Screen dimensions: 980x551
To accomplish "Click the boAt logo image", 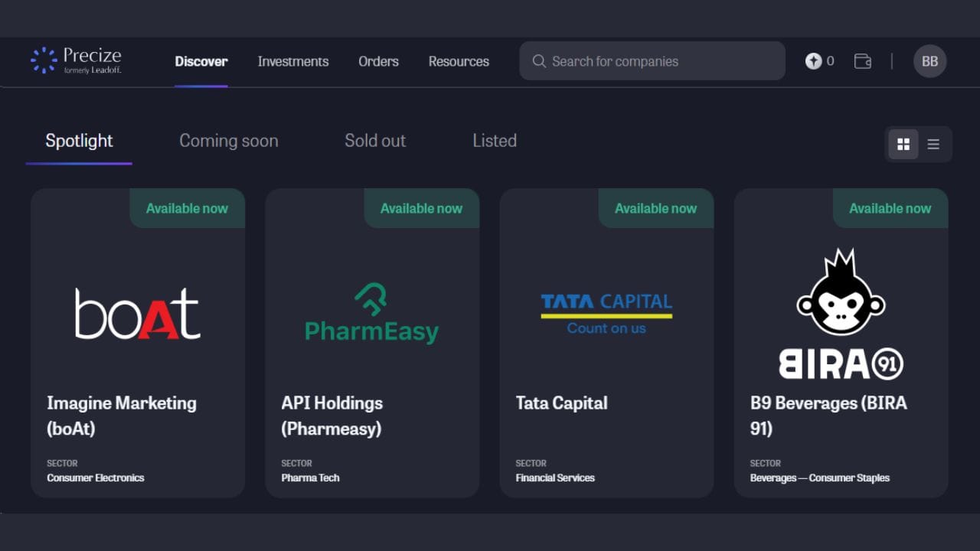I will [138, 314].
